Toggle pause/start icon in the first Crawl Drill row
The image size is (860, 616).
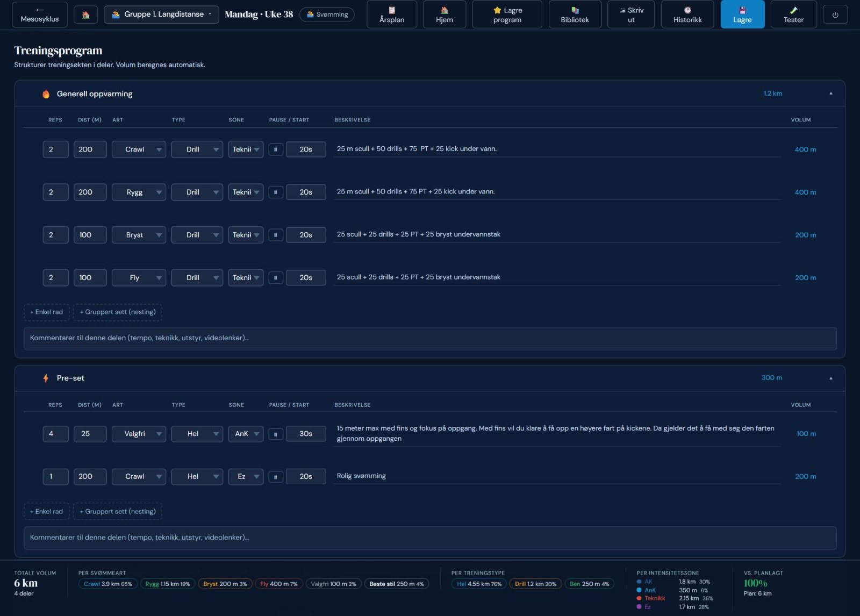(276, 149)
